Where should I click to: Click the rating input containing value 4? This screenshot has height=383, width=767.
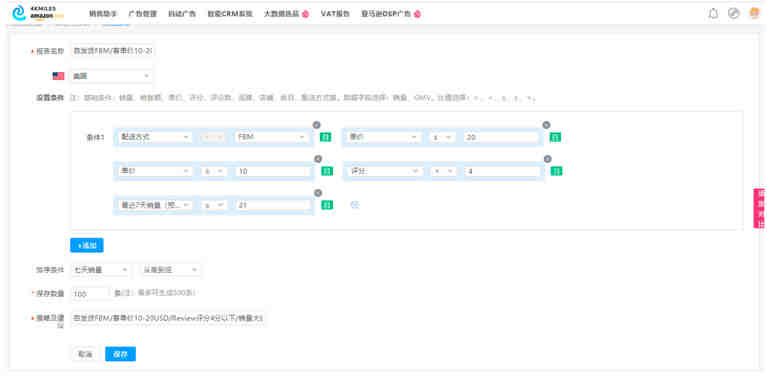[502, 171]
